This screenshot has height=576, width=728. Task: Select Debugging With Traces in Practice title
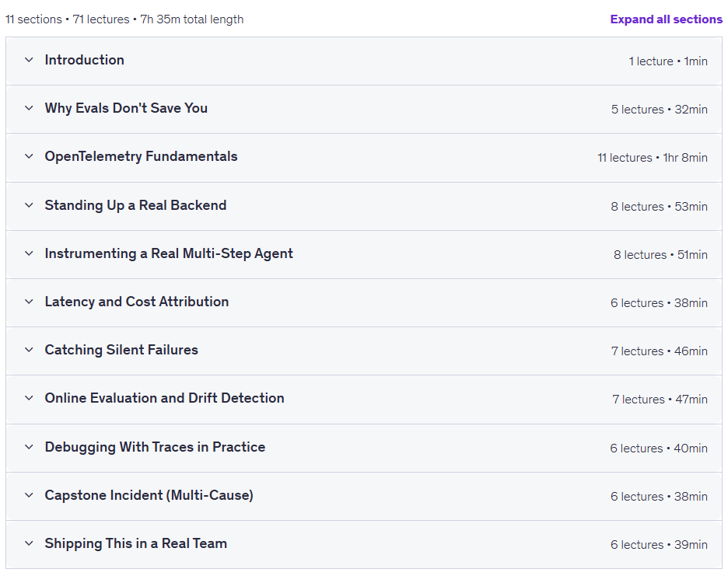(x=155, y=447)
